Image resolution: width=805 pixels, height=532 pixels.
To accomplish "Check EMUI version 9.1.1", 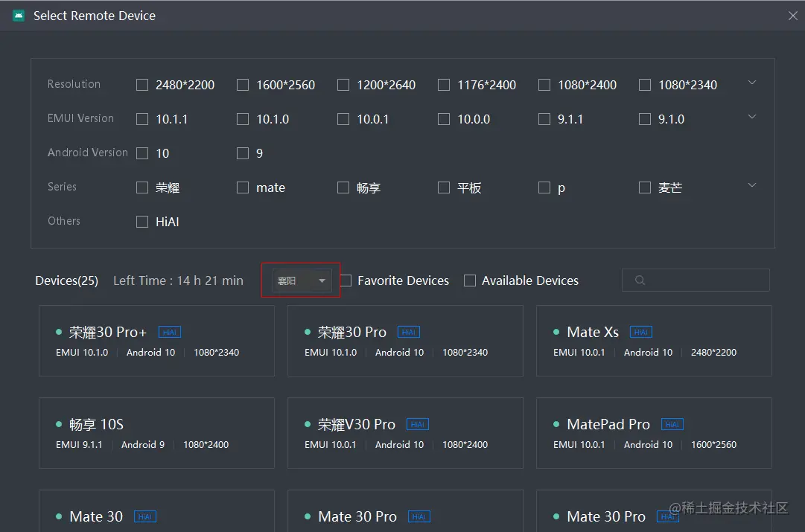I will [544, 119].
